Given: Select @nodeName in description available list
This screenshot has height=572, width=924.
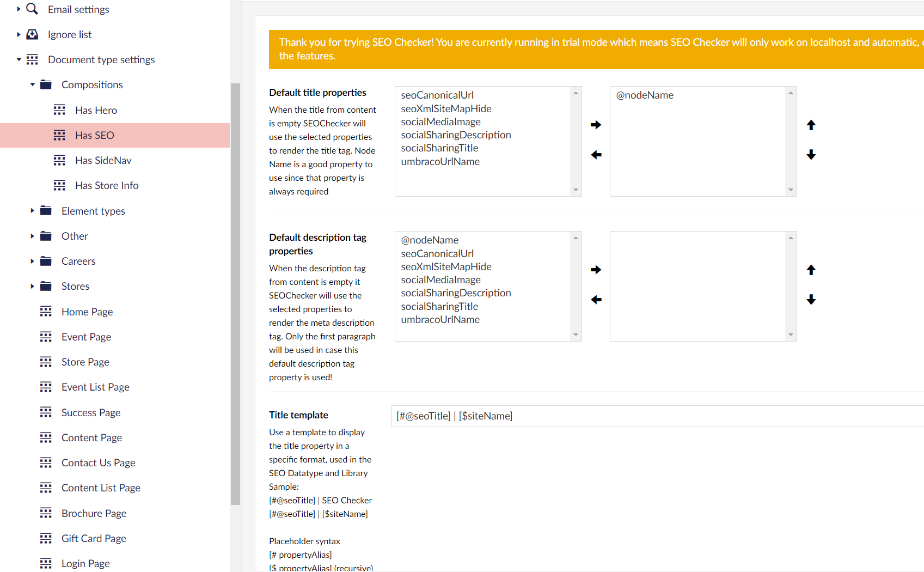Looking at the screenshot, I should [430, 240].
